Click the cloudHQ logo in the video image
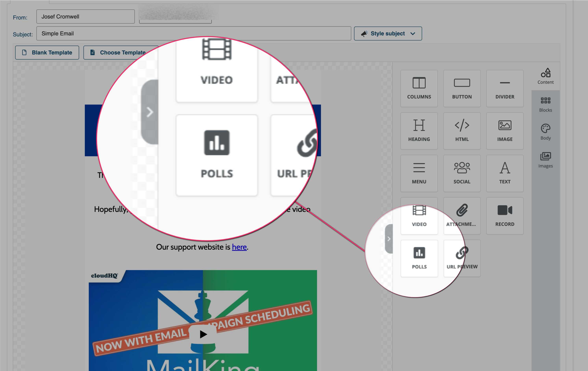 (104, 276)
